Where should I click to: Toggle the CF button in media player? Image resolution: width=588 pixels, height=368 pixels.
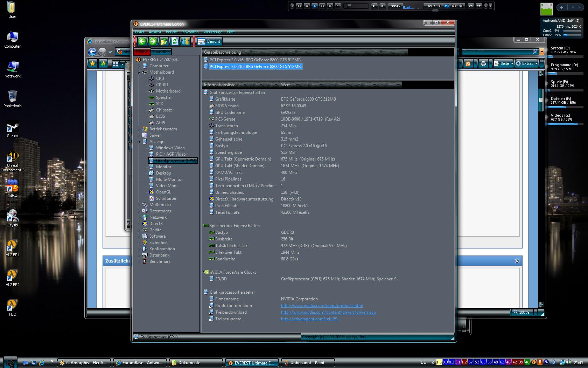pyautogui.click(x=479, y=6)
